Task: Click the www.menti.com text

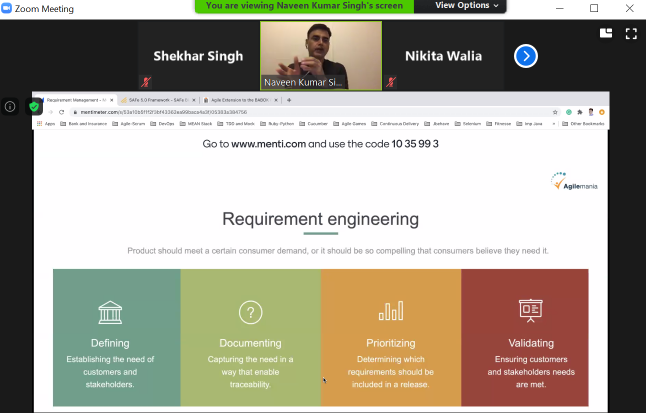Action: click(268, 144)
